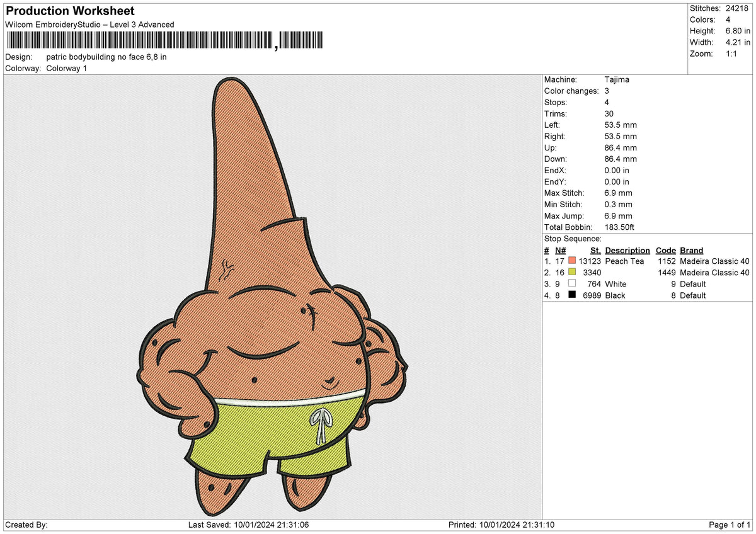
Task: Click stitch count 3340 in row 2
Action: [592, 272]
